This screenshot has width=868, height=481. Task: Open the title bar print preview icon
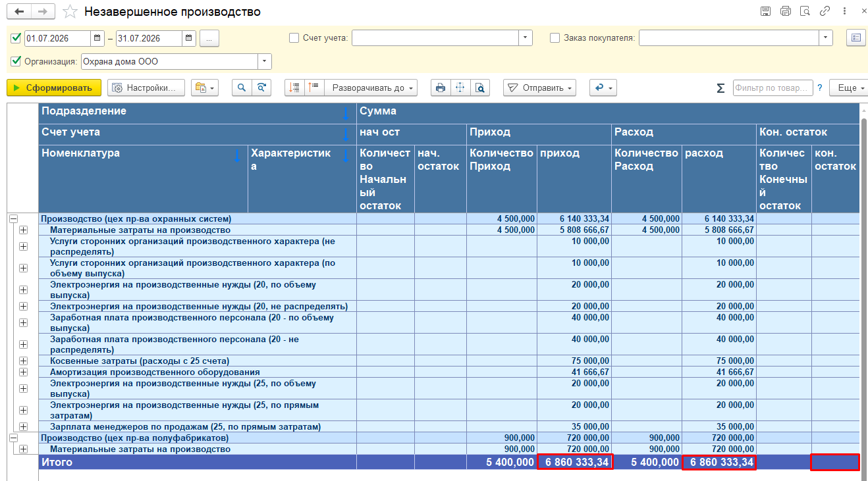tap(805, 11)
